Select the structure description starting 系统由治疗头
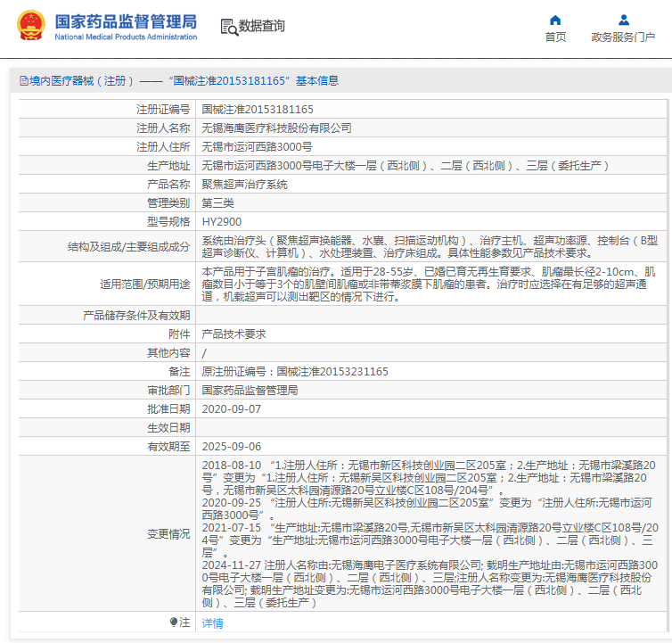Screen dimensions: 672x643 [x=430, y=247]
